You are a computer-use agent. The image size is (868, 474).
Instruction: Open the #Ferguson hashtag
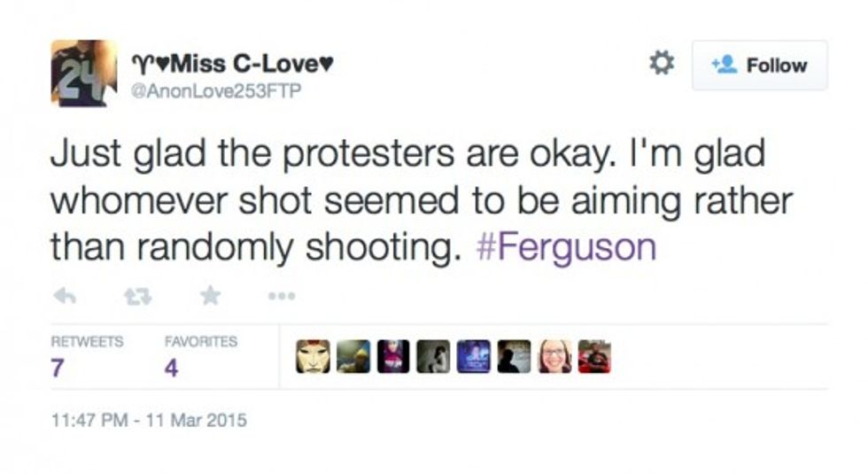coord(566,247)
